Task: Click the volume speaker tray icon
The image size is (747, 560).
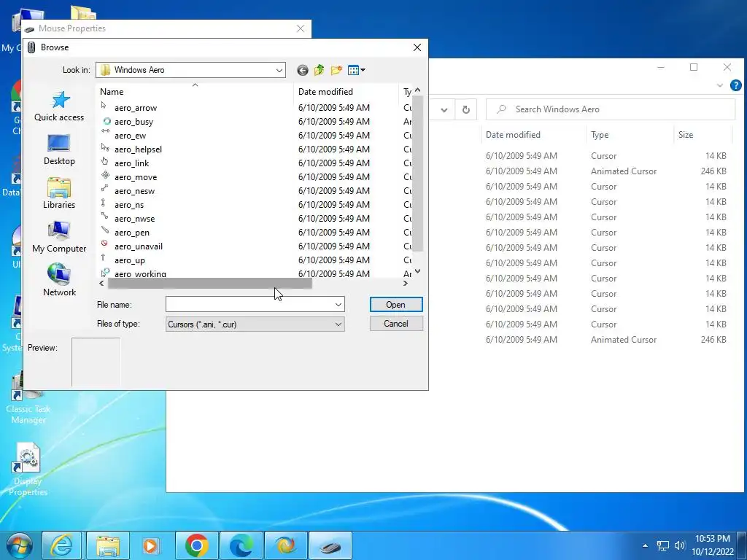Action: click(679, 545)
